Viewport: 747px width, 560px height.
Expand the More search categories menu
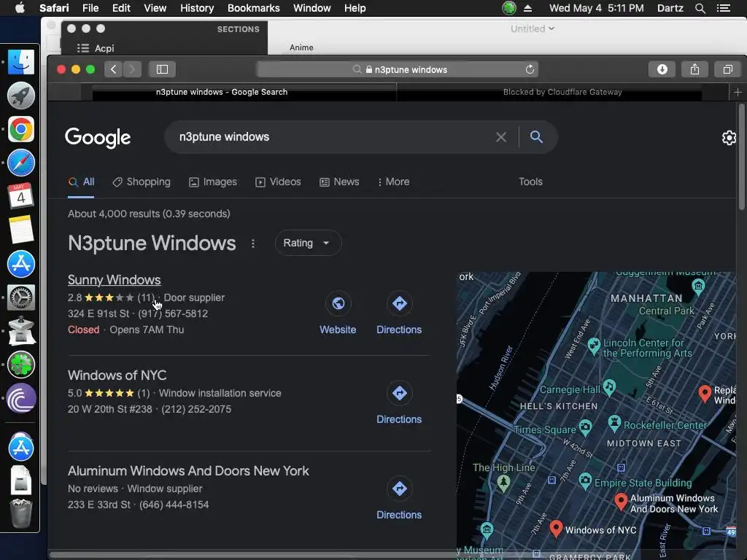pyautogui.click(x=393, y=182)
